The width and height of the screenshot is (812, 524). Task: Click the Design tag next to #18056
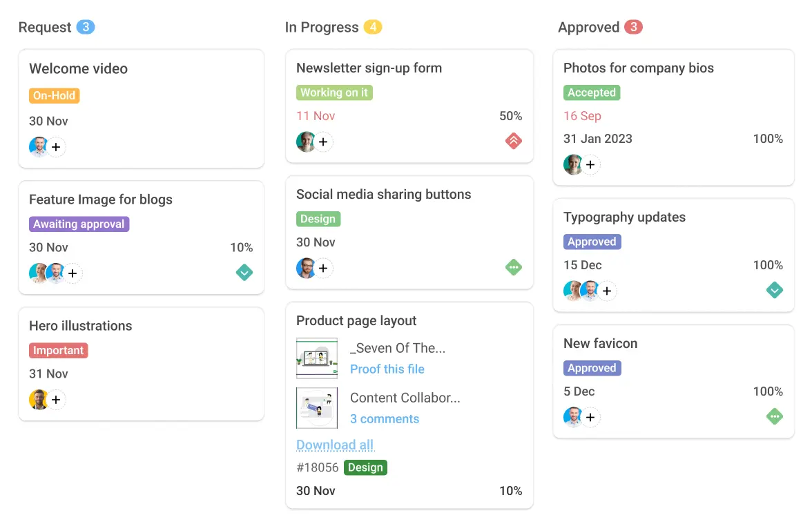click(x=365, y=467)
